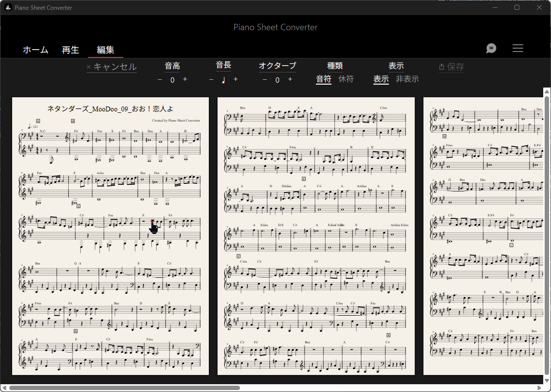Screen dimensions: 551x392
Task: Click the 音高 label
Action: point(172,66)
